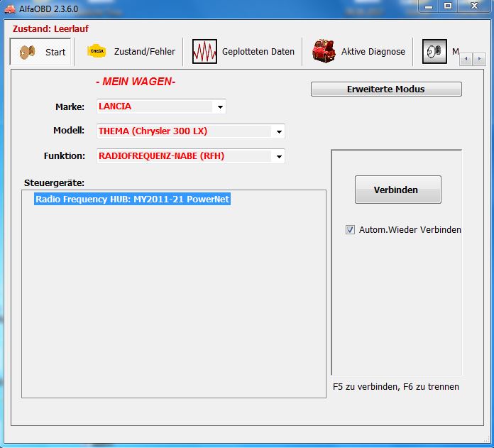Select the Aktive Diagnose tab label
Viewport: 494px width, 448px height.
(373, 52)
